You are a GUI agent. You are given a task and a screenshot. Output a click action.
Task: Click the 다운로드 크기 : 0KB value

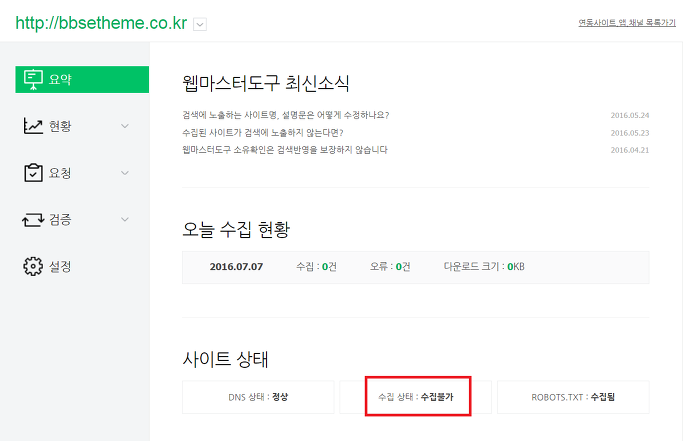point(484,267)
